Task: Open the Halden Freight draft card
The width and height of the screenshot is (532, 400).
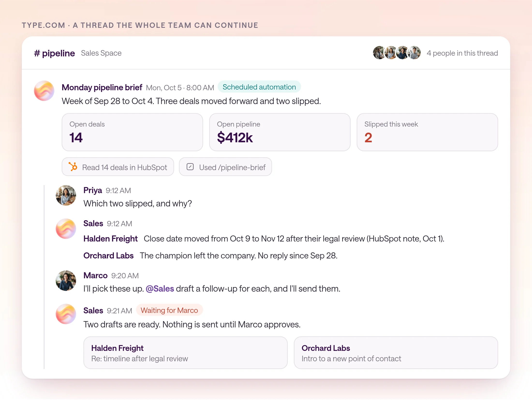Action: [x=185, y=353]
